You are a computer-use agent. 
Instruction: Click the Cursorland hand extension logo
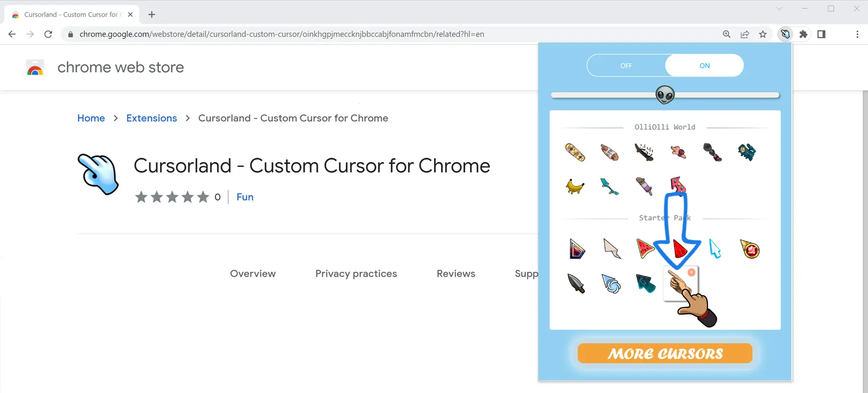point(98,174)
